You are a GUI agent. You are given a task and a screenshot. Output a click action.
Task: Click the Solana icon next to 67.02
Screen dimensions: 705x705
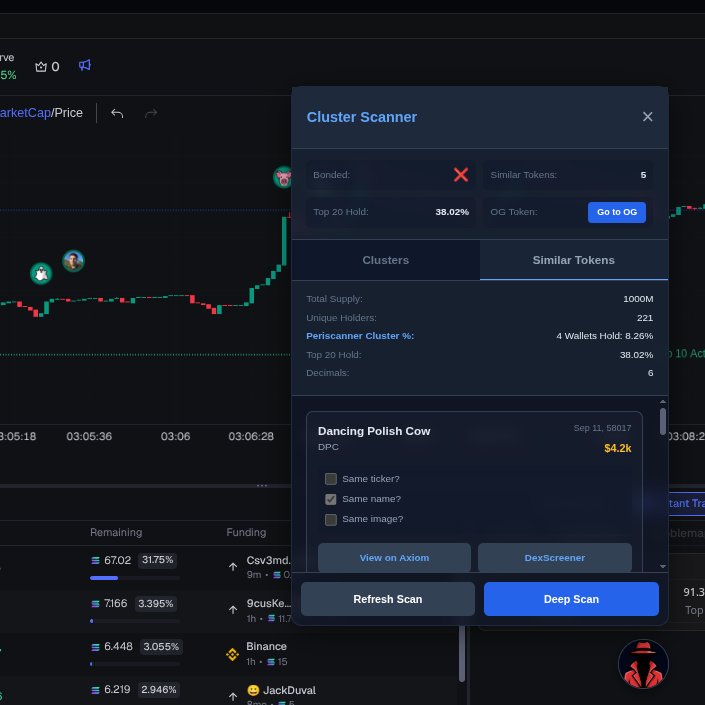pyautogui.click(x=95, y=561)
